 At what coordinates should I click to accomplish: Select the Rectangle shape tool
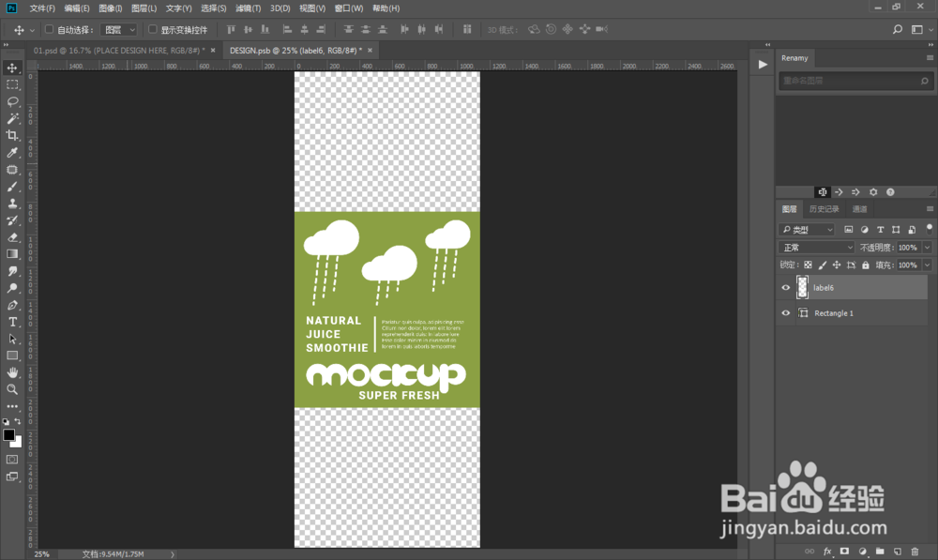click(x=12, y=356)
